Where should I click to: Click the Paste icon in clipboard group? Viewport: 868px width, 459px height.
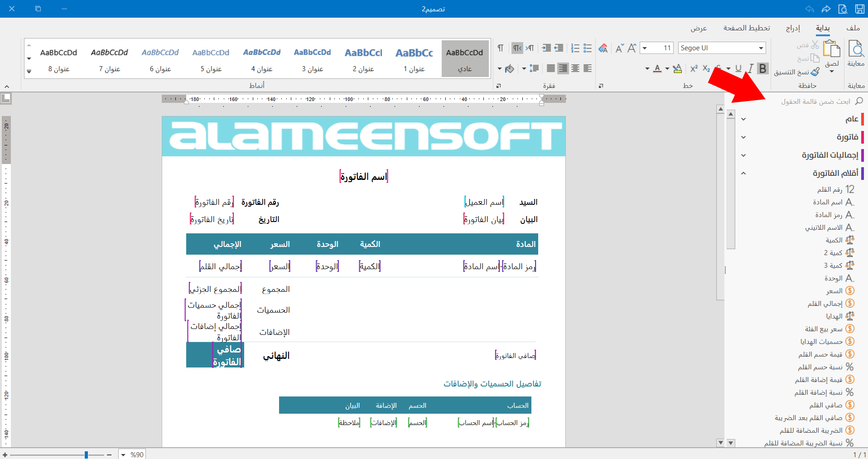point(832,49)
